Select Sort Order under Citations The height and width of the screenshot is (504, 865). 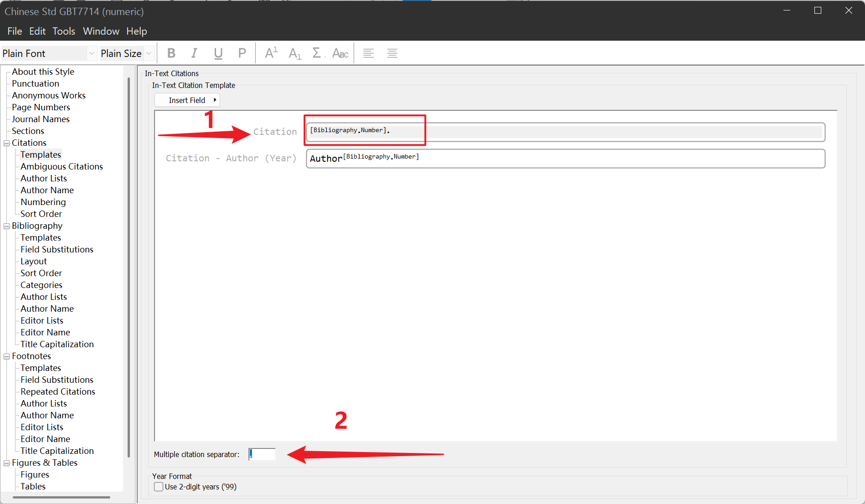tap(41, 214)
